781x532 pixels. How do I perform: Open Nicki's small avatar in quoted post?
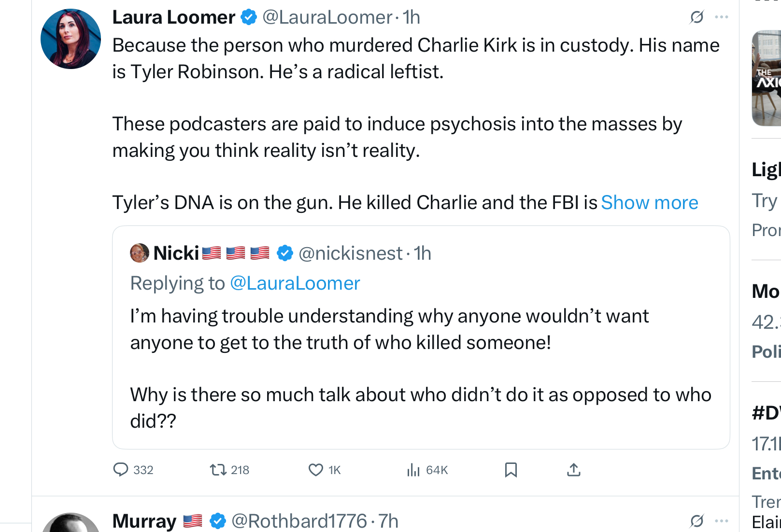(139, 253)
